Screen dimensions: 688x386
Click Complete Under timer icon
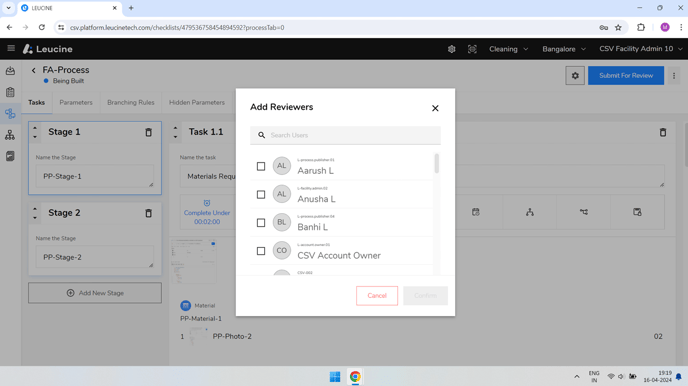coord(207,203)
